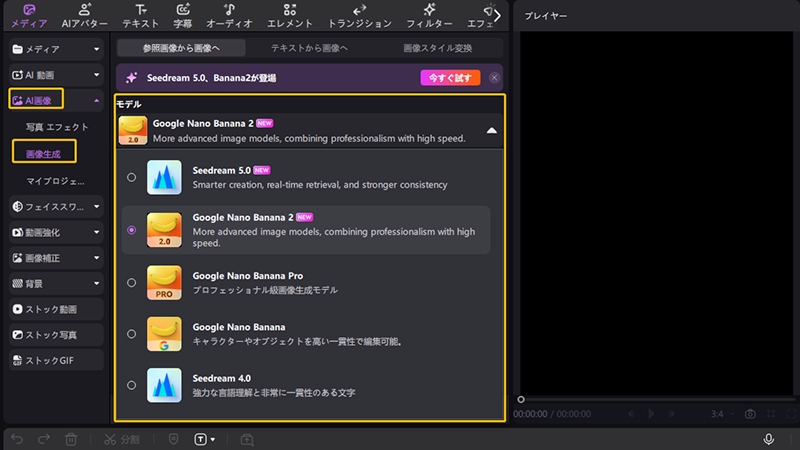Click the Nano Banana 2 icon in list
The height and width of the screenshot is (450, 800).
tap(164, 230)
